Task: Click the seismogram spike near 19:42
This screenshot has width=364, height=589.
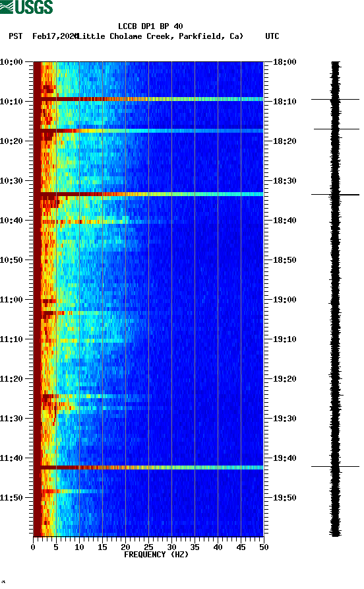Action: click(335, 467)
